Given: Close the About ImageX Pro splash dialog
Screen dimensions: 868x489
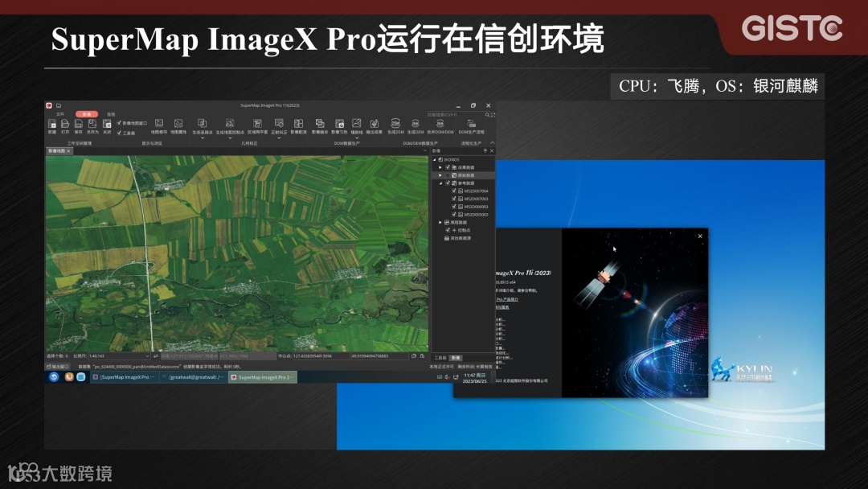Looking at the screenshot, I should [700, 236].
